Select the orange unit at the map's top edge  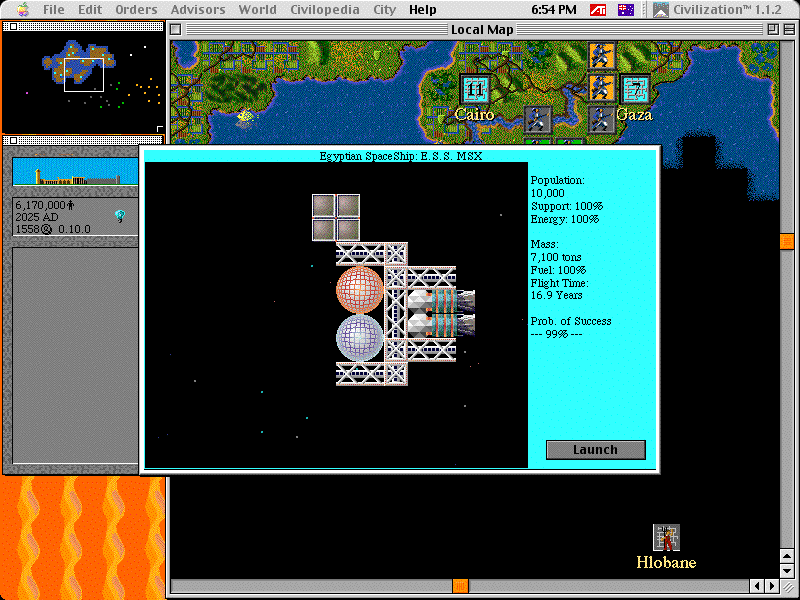point(602,56)
